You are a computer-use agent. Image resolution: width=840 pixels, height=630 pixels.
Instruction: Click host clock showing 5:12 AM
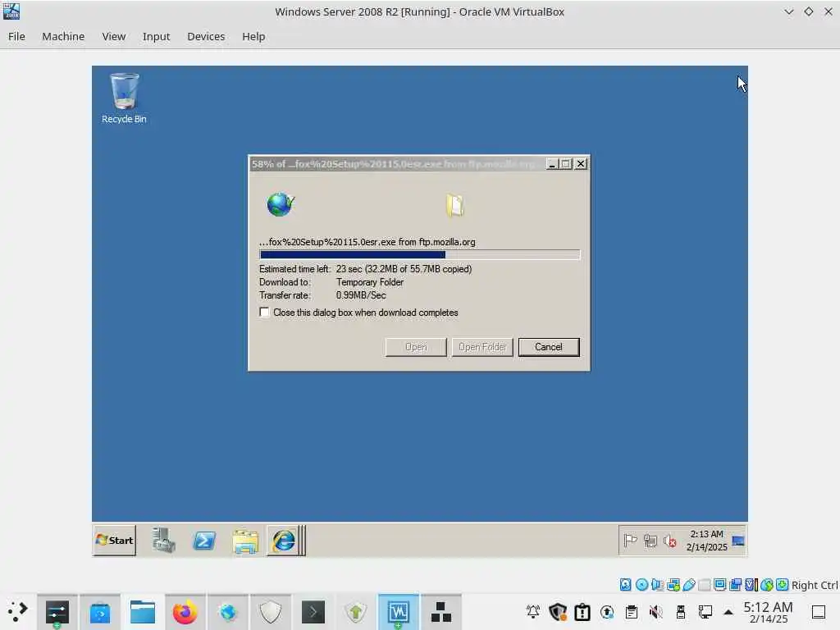(768, 612)
